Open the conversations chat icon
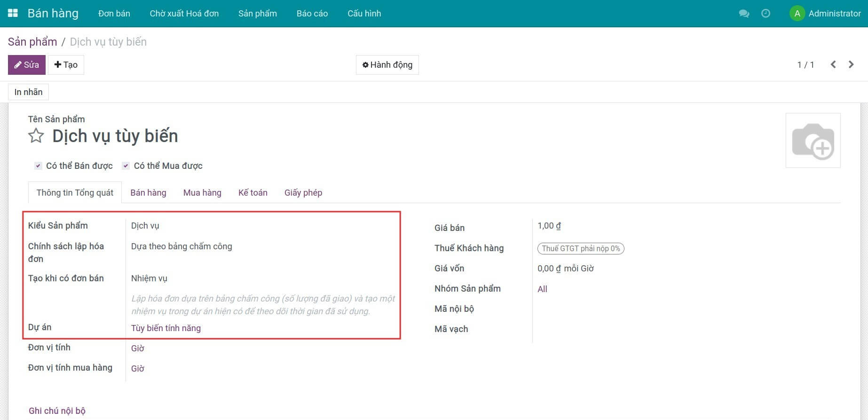868x420 pixels. 744,14
